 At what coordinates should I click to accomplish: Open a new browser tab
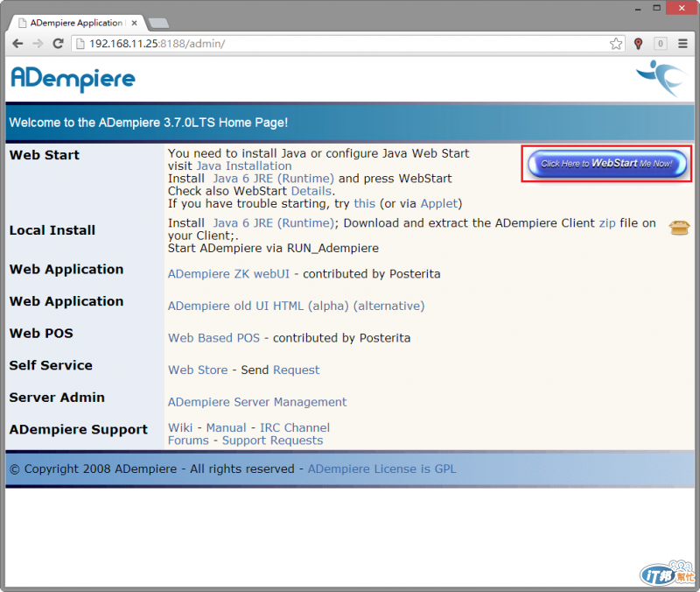(x=158, y=23)
